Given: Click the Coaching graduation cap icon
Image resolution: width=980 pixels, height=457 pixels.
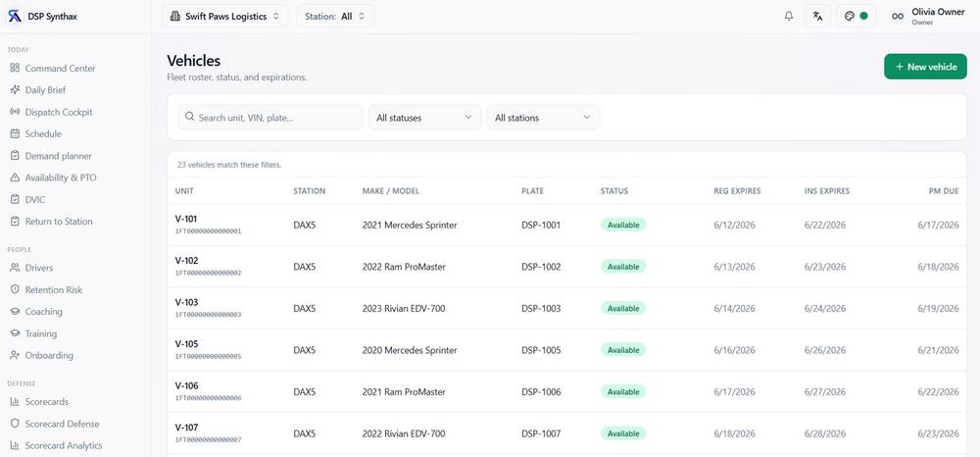Looking at the screenshot, I should [x=15, y=311].
